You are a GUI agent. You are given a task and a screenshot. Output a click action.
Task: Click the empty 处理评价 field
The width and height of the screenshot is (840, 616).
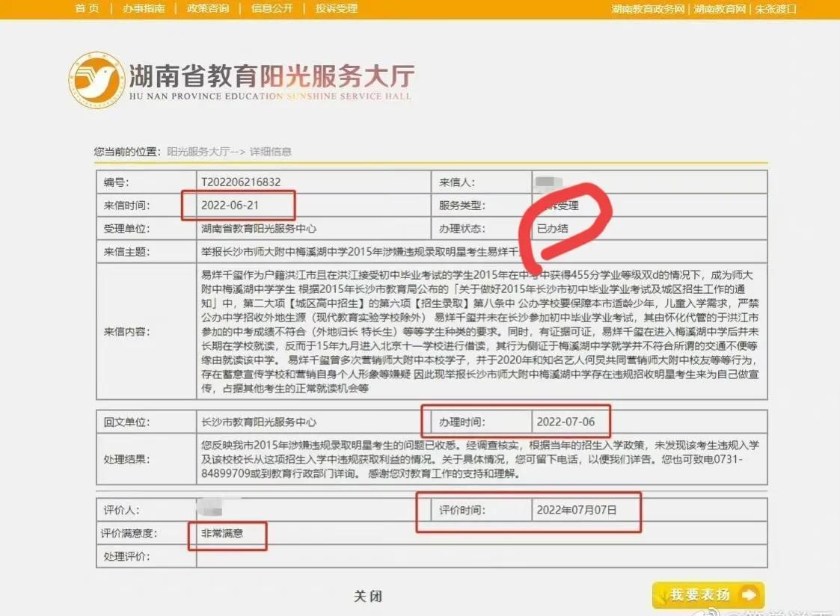click(x=479, y=556)
